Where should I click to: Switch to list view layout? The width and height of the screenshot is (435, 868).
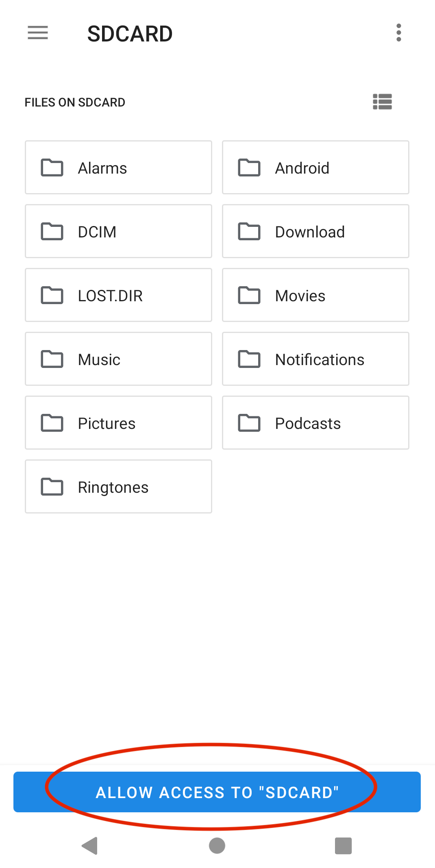coord(382,102)
